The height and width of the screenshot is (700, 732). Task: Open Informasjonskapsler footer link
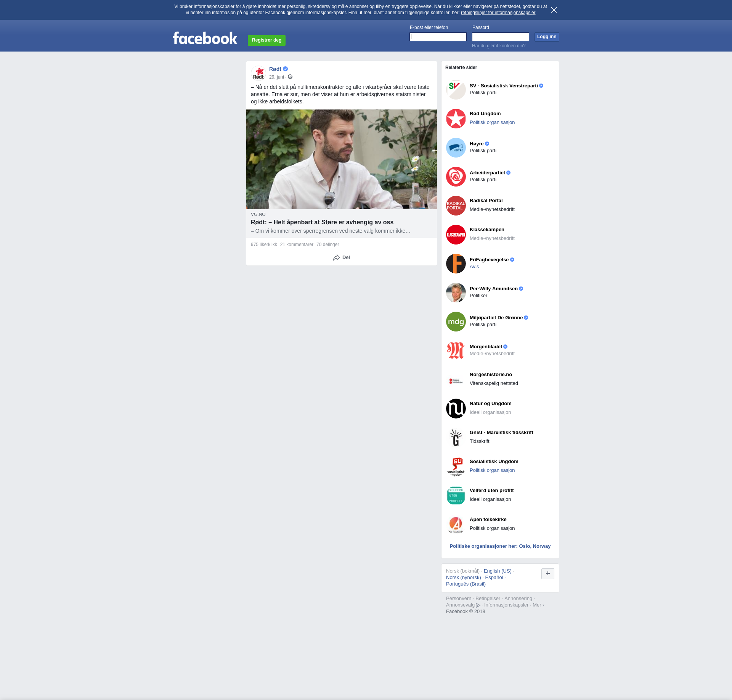506,605
